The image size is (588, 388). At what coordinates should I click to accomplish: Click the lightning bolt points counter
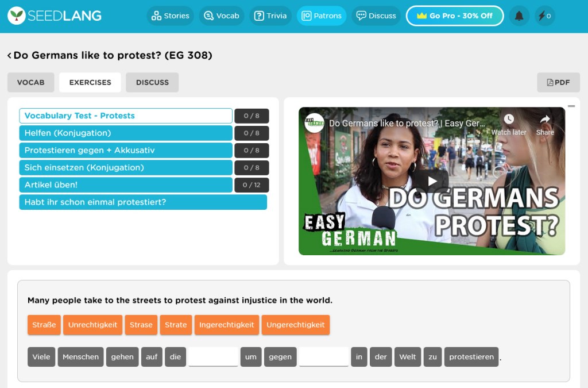pos(544,16)
